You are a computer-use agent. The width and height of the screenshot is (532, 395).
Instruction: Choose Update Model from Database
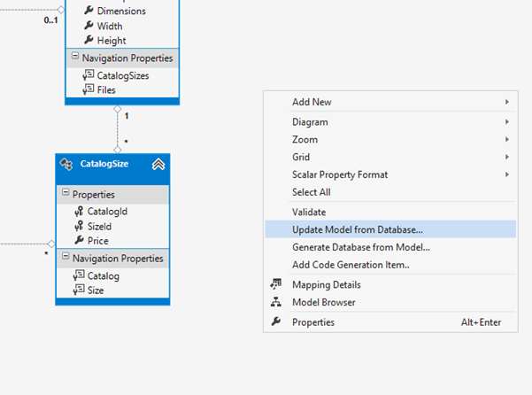tap(358, 229)
